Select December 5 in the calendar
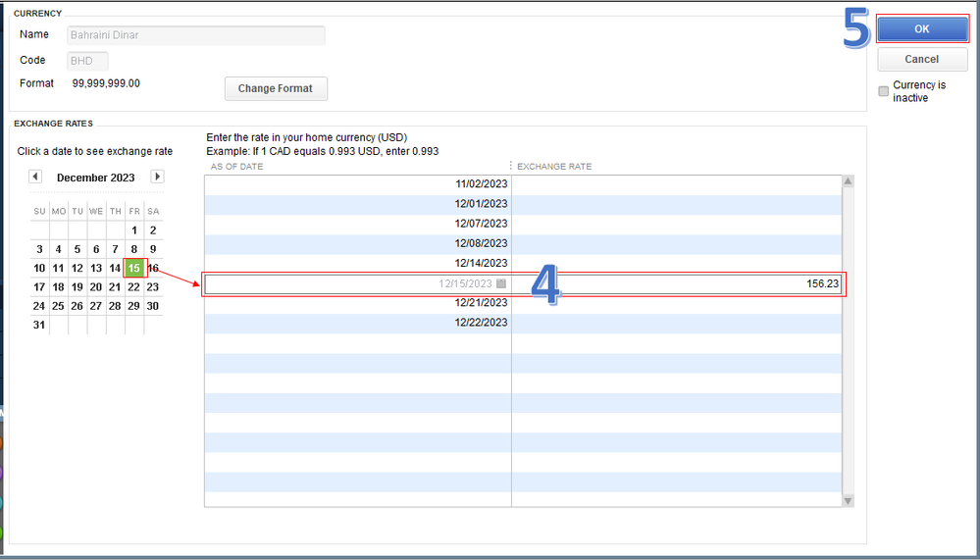This screenshot has width=980, height=560. point(77,249)
